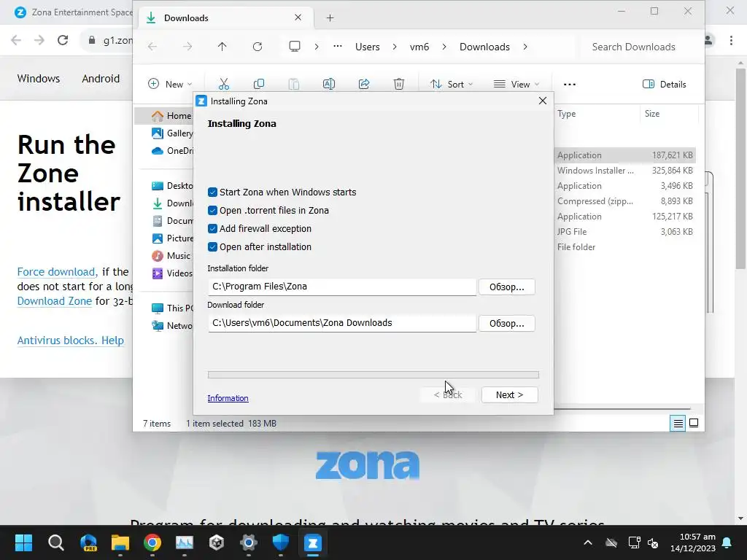Show hidden system tray icons
The height and width of the screenshot is (560, 747).
(x=588, y=542)
